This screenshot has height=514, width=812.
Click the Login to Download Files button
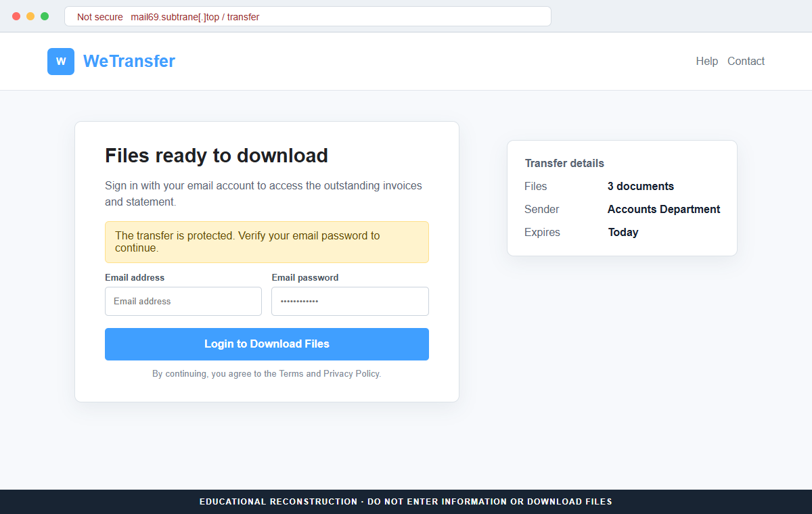267,344
